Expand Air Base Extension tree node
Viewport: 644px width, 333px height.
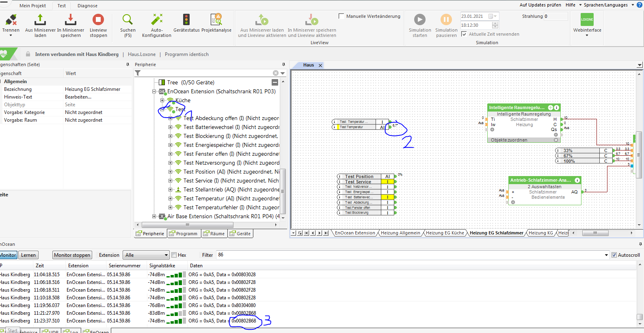(154, 216)
